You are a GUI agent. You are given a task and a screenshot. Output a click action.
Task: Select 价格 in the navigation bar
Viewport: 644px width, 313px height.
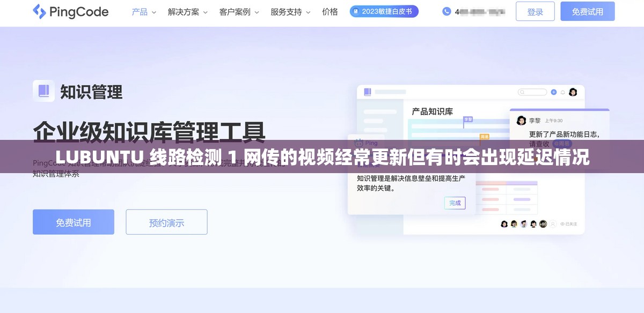click(x=330, y=11)
